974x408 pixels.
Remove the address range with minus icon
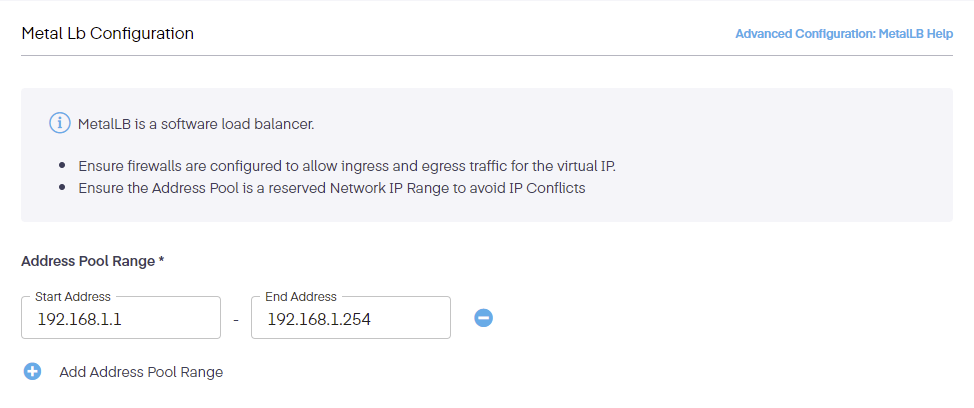pyautogui.click(x=483, y=318)
